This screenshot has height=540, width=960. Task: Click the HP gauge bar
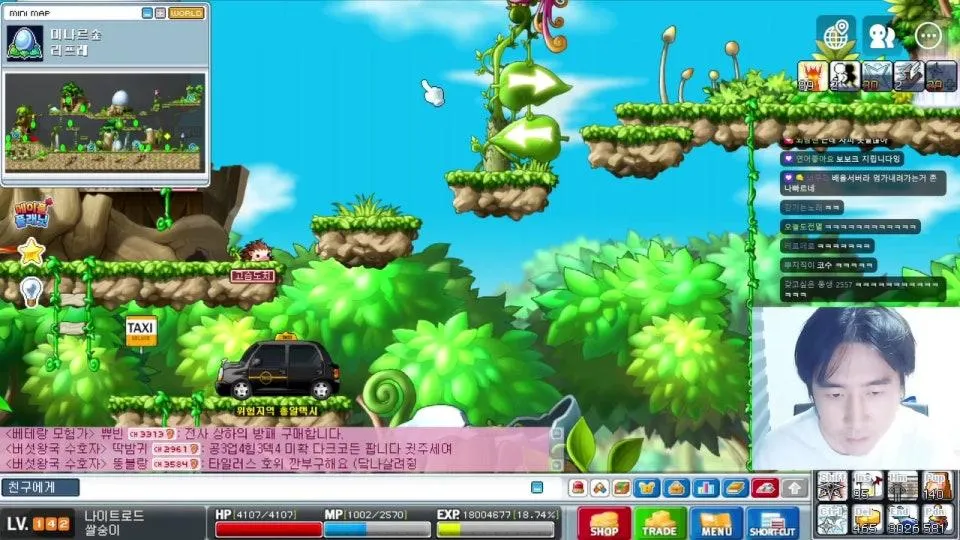[268, 529]
